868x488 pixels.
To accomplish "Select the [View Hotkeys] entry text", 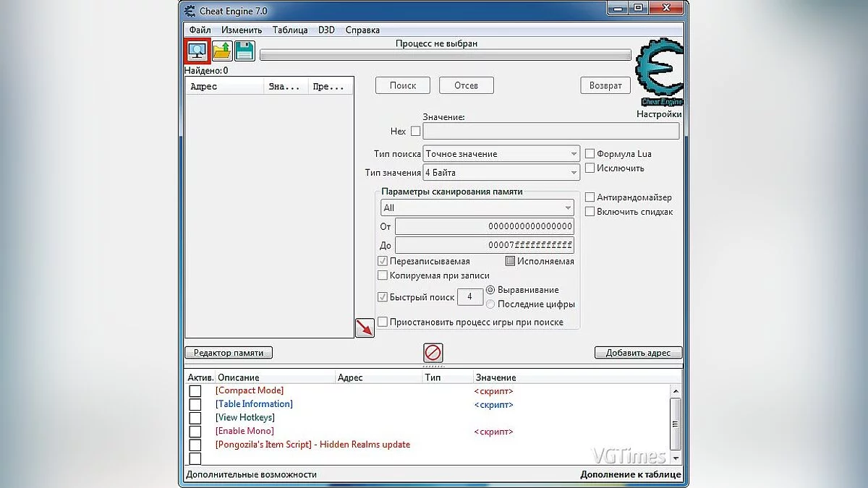I will click(x=245, y=417).
